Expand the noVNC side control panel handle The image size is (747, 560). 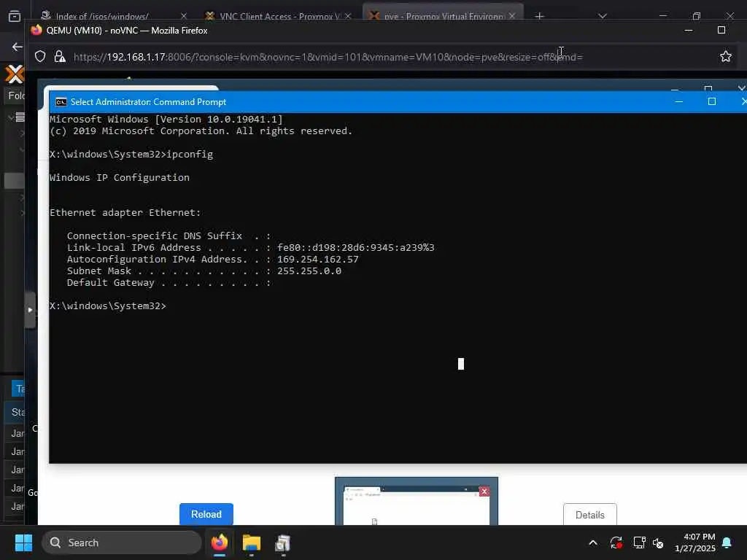[30, 310]
